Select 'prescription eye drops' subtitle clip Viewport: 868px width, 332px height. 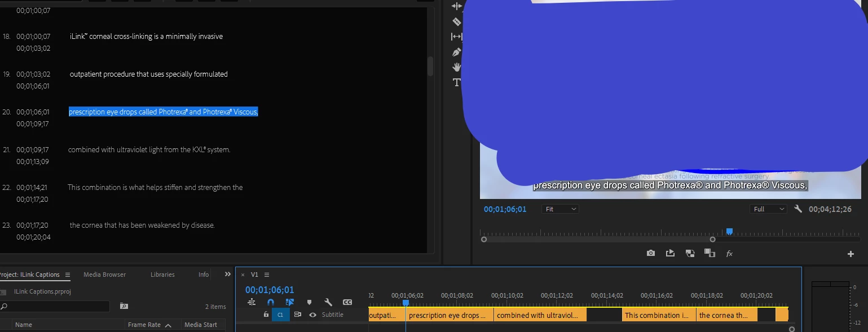tap(450, 315)
